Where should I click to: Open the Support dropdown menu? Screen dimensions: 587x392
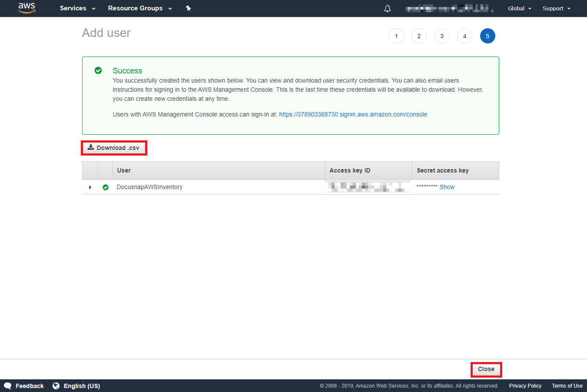coord(557,8)
